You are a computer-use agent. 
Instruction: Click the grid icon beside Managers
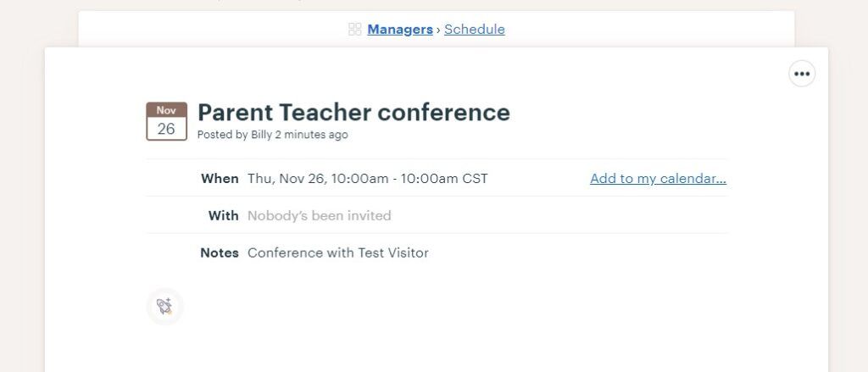tap(355, 30)
